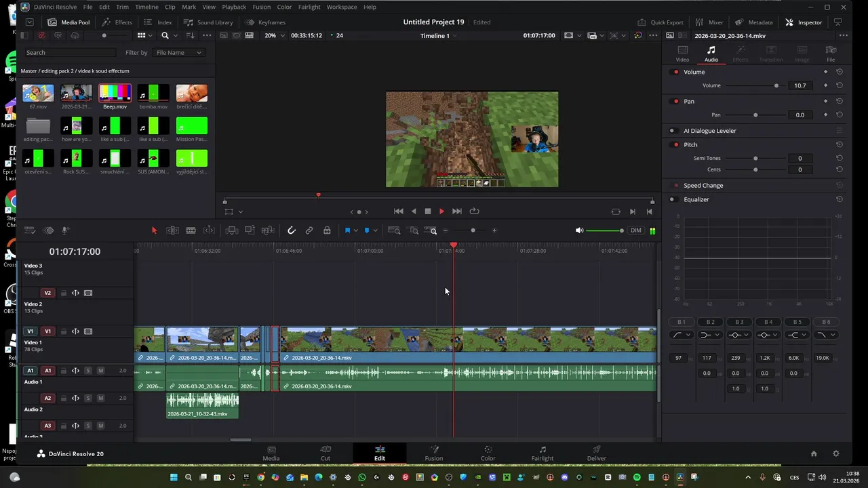Mute audio with the speaker icon
Image resolution: width=868 pixels, height=488 pixels.
click(x=579, y=230)
